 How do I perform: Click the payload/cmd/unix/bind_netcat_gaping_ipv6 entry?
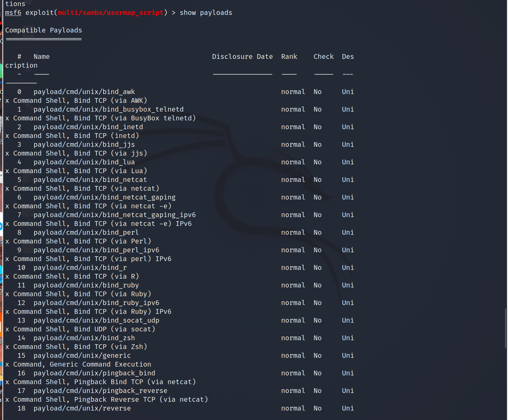coord(115,215)
